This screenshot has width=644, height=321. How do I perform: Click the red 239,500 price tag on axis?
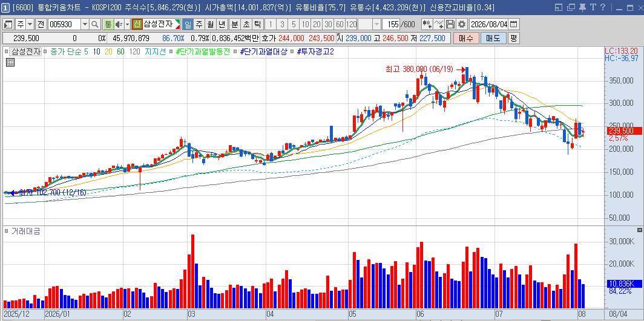coord(623,131)
